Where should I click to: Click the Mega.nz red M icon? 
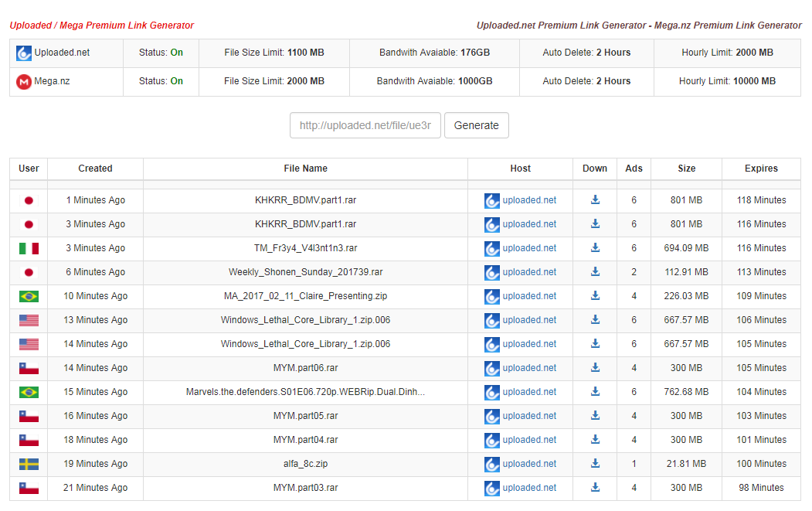click(x=22, y=80)
